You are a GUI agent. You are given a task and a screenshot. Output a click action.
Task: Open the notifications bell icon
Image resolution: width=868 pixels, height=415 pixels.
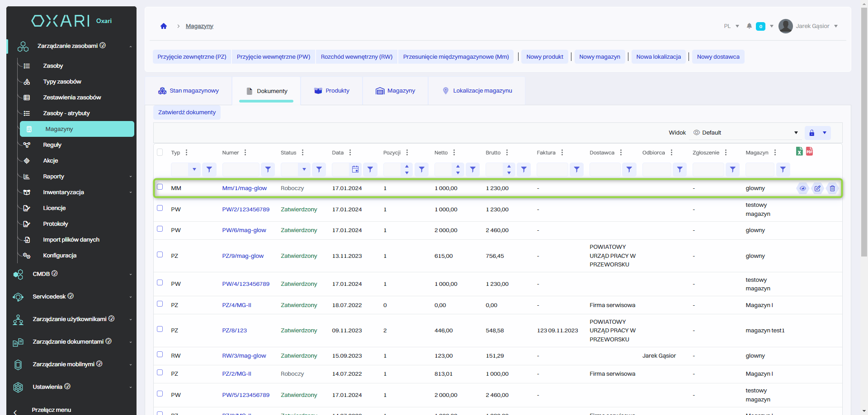coord(749,26)
